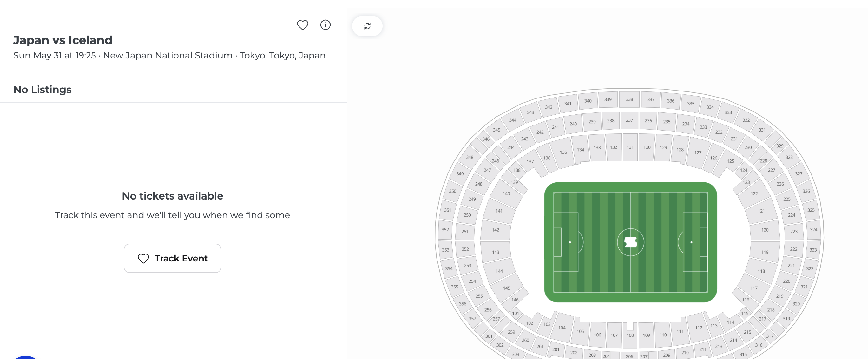868x359 pixels.
Task: Click the No Listings heading
Action: (43, 89)
